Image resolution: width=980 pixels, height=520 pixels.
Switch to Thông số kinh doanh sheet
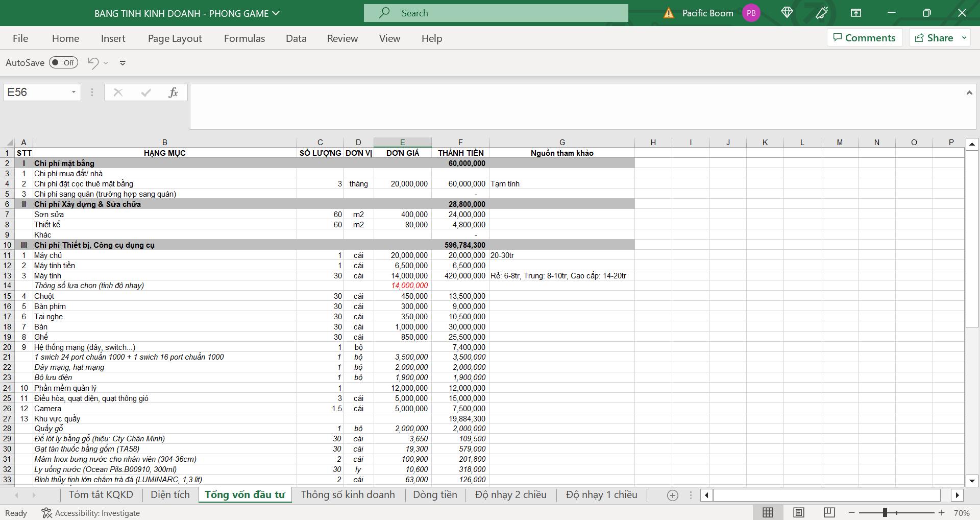pos(348,494)
